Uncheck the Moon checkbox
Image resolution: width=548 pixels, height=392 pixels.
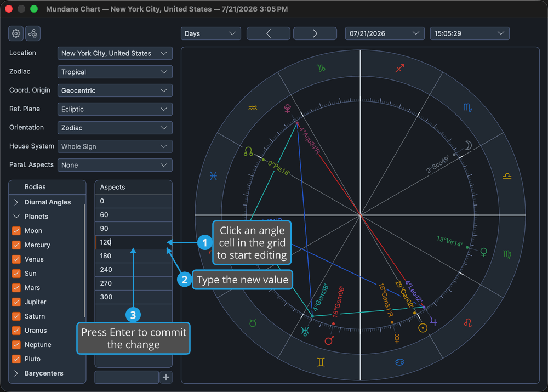[x=16, y=231]
